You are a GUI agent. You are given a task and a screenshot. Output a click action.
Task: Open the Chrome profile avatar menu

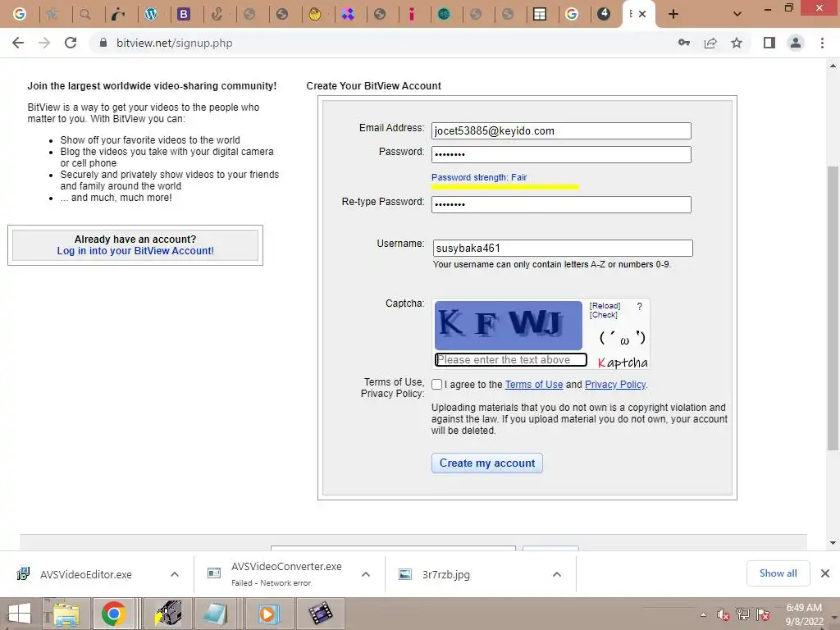(x=796, y=43)
